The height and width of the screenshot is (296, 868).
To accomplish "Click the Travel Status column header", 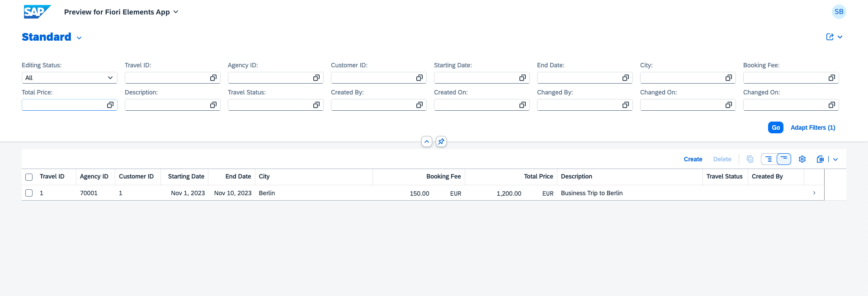I will pyautogui.click(x=725, y=177).
